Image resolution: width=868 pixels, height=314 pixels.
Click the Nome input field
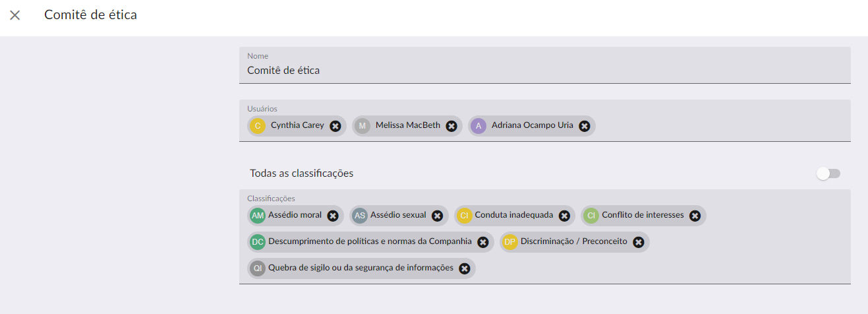(x=544, y=70)
